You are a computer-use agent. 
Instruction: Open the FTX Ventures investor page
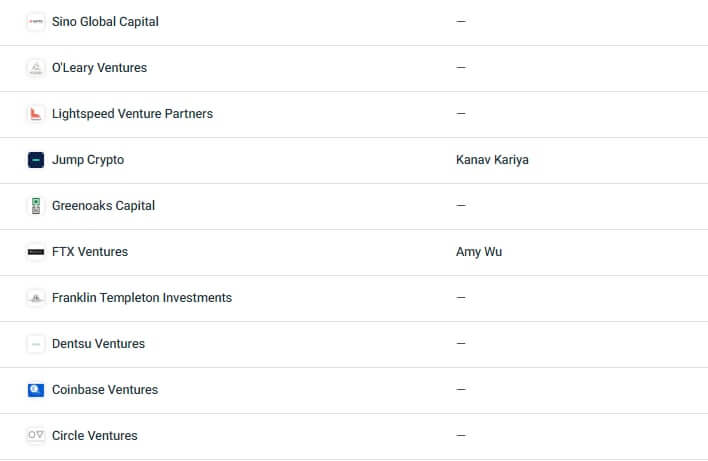(90, 252)
